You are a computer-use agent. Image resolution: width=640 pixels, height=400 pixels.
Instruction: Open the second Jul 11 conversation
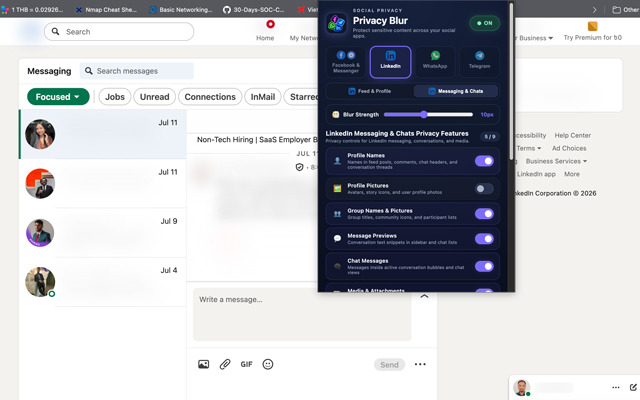[103, 183]
